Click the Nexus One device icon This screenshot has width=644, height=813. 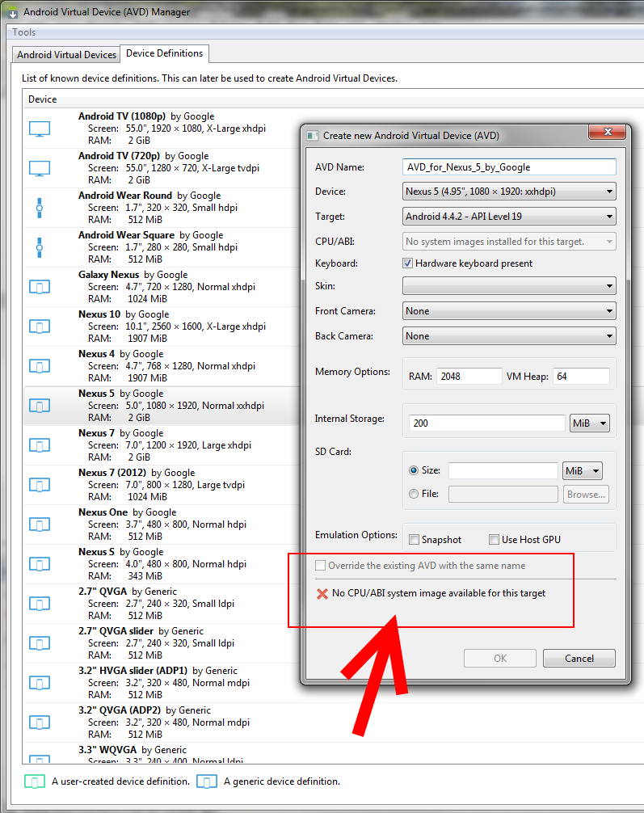pyautogui.click(x=40, y=524)
